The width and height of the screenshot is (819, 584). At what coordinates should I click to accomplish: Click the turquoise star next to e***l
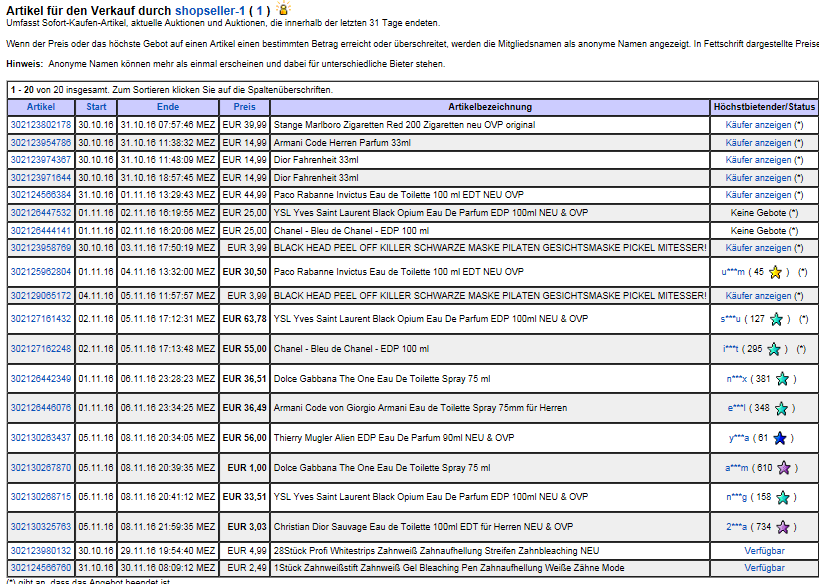(x=781, y=408)
